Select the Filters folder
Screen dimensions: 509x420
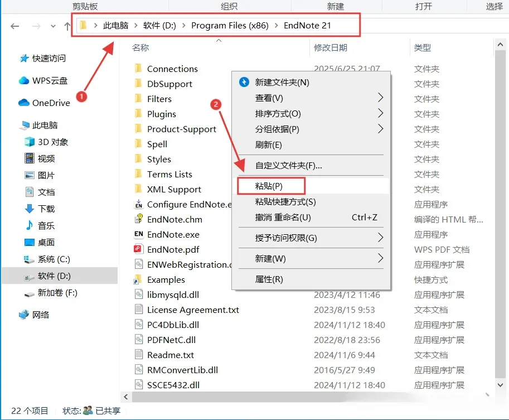coord(159,99)
